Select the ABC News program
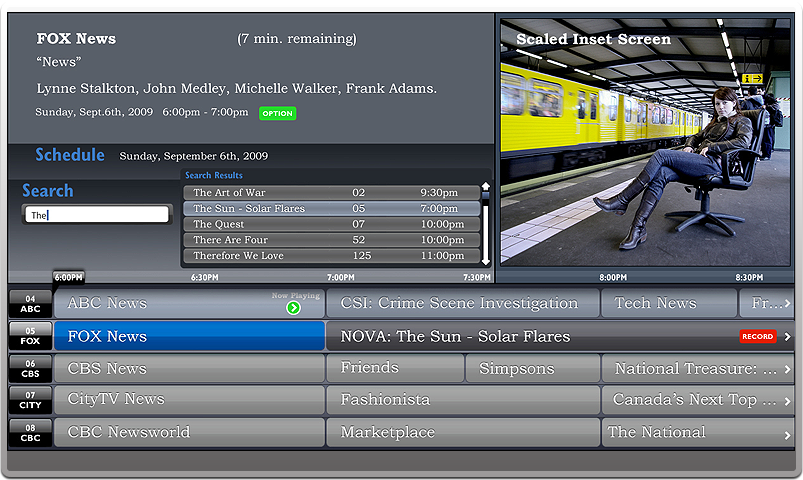Screen dimensions: 803x480 [x=189, y=303]
